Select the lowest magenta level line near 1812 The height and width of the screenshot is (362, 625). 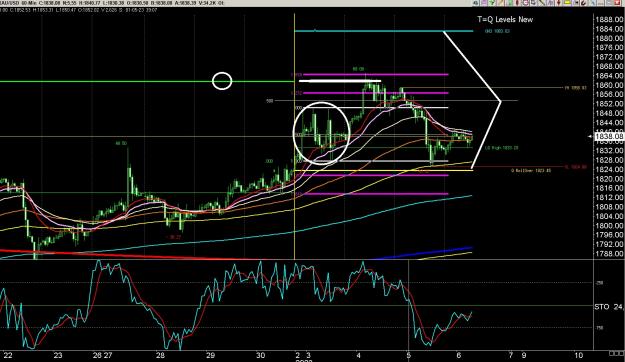coord(375,194)
